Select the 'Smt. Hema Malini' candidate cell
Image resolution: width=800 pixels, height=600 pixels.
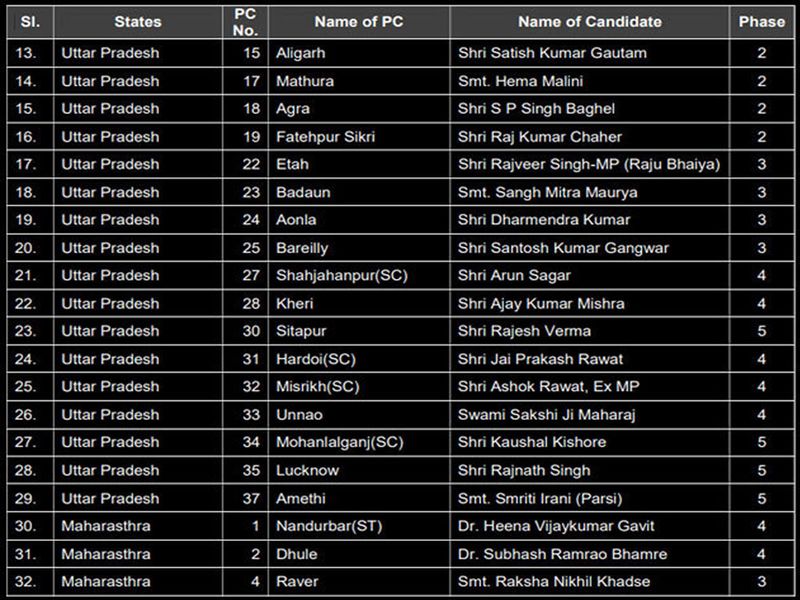click(x=519, y=81)
